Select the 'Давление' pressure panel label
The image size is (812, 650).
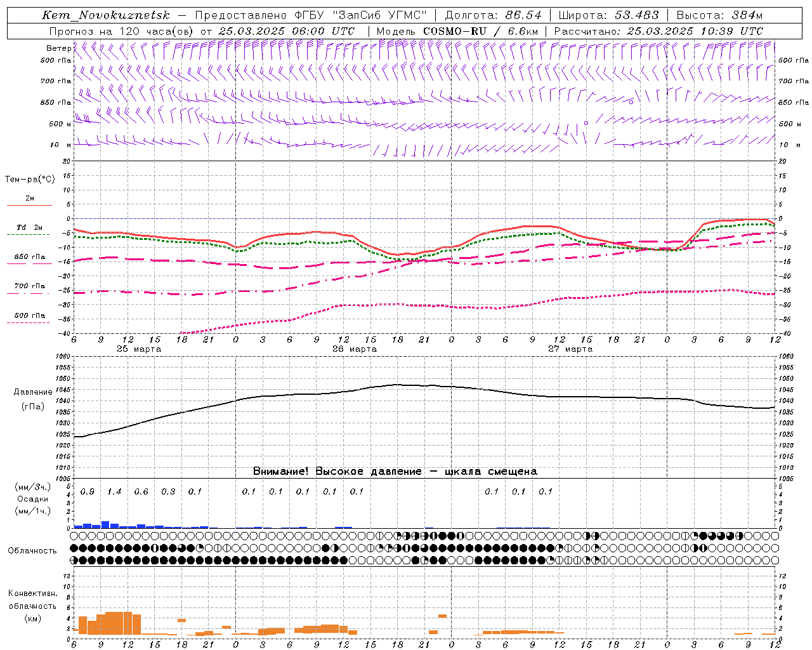point(33,392)
